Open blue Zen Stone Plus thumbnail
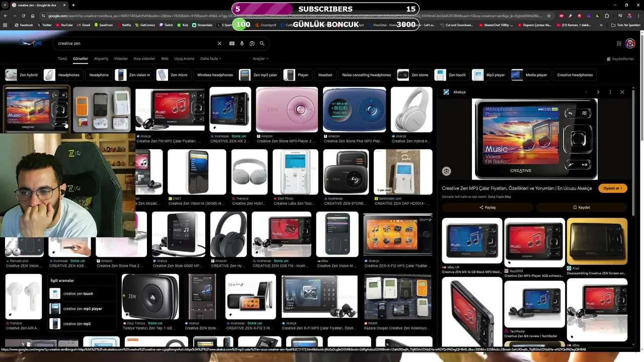 pos(354,110)
